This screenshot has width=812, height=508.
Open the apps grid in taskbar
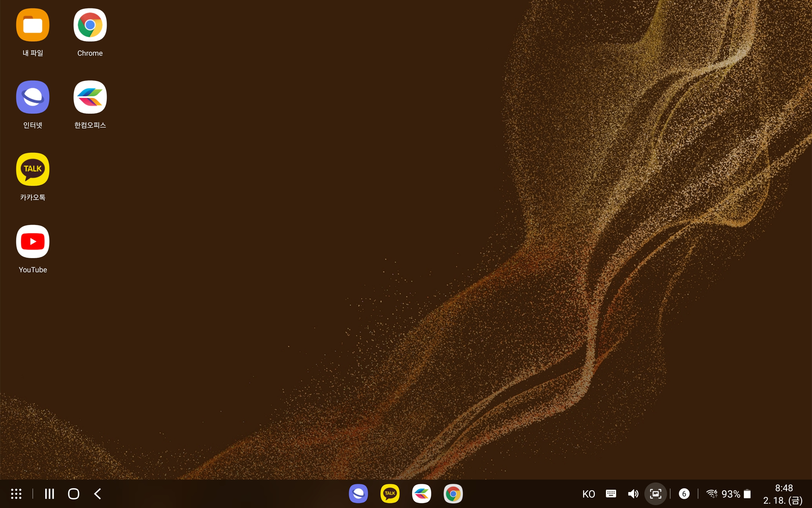click(x=16, y=494)
